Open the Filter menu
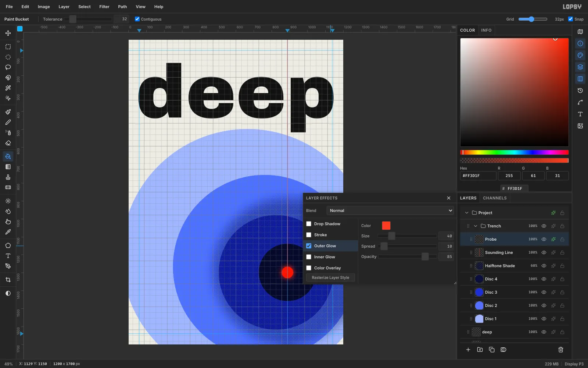588x368 pixels. click(104, 7)
